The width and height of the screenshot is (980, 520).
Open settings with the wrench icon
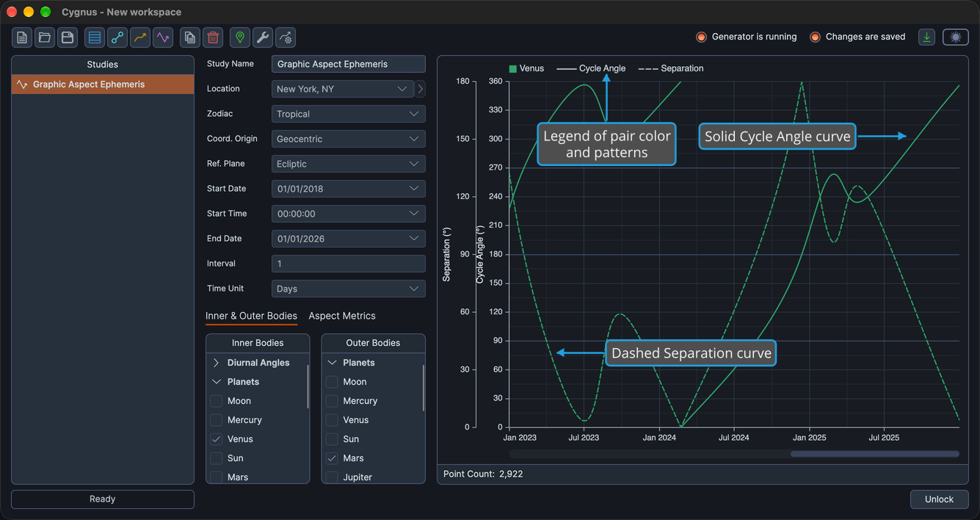point(263,37)
